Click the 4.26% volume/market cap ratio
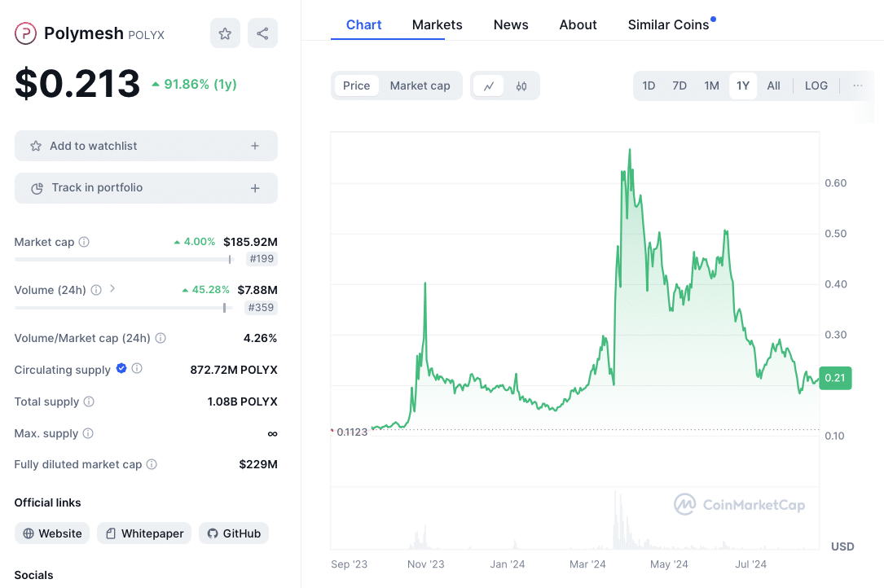The image size is (884, 588). point(260,338)
